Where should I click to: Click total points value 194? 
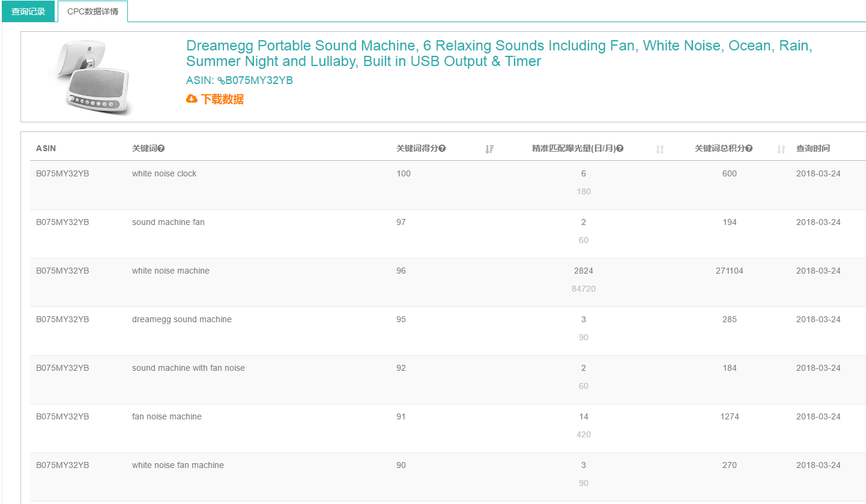click(730, 222)
